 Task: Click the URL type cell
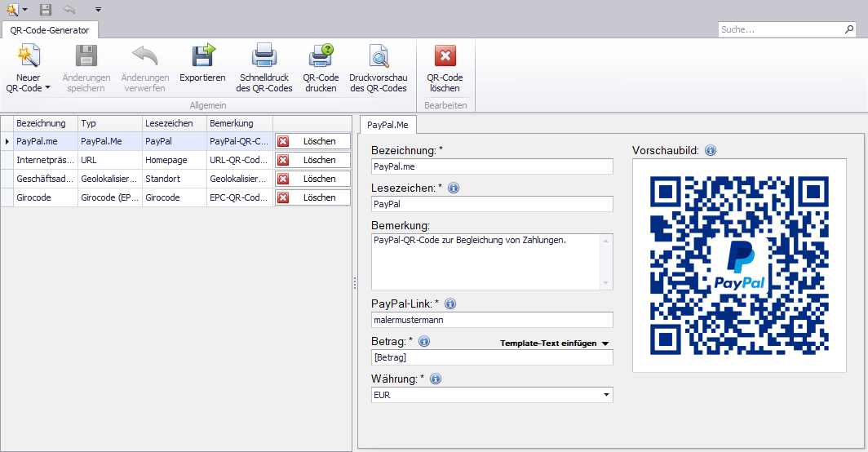[x=110, y=160]
